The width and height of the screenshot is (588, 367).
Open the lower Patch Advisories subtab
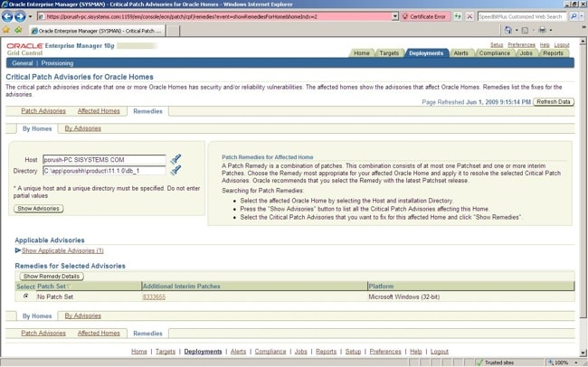point(43,333)
